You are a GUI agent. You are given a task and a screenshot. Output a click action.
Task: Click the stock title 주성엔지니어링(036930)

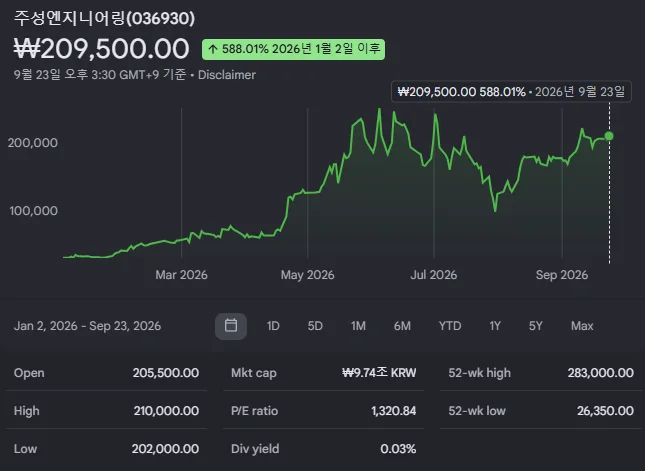(x=104, y=18)
